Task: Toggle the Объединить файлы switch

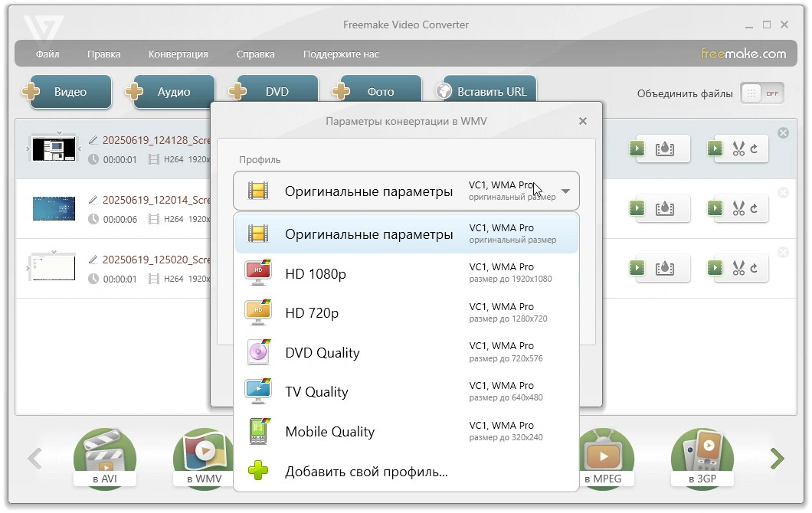Action: pos(762,93)
